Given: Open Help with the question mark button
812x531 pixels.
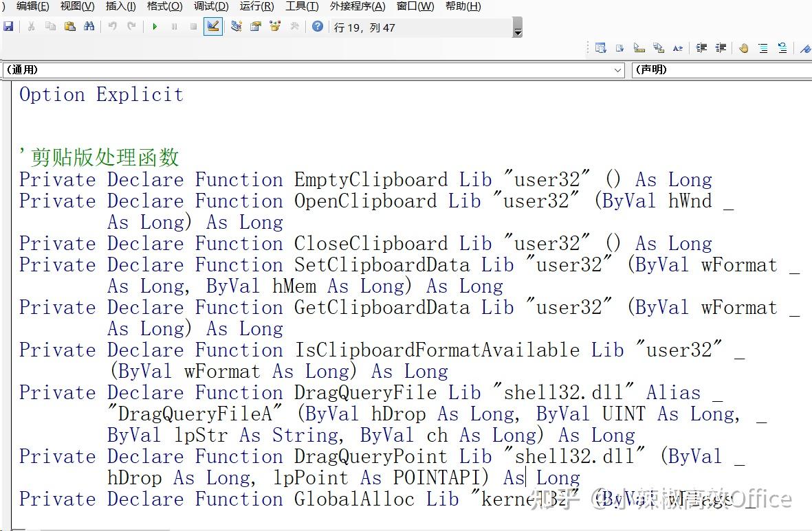Looking at the screenshot, I should 318,27.
